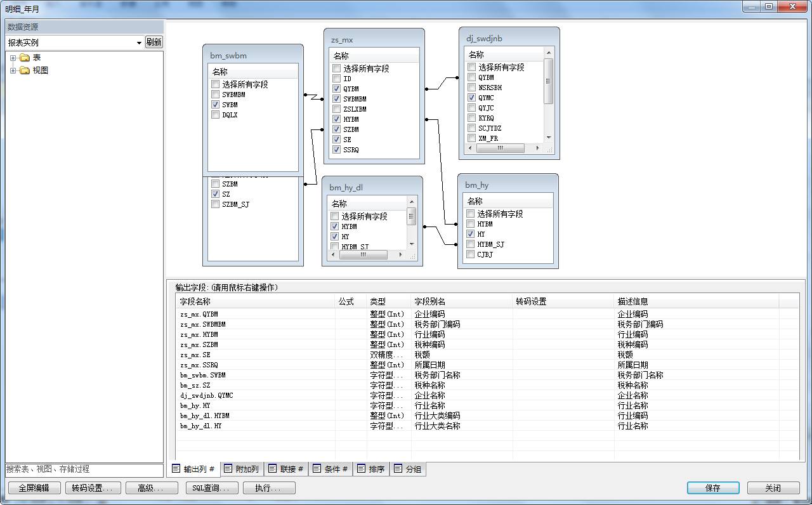Click the 排序 tab icon
The width and height of the screenshot is (812, 505).
click(361, 469)
